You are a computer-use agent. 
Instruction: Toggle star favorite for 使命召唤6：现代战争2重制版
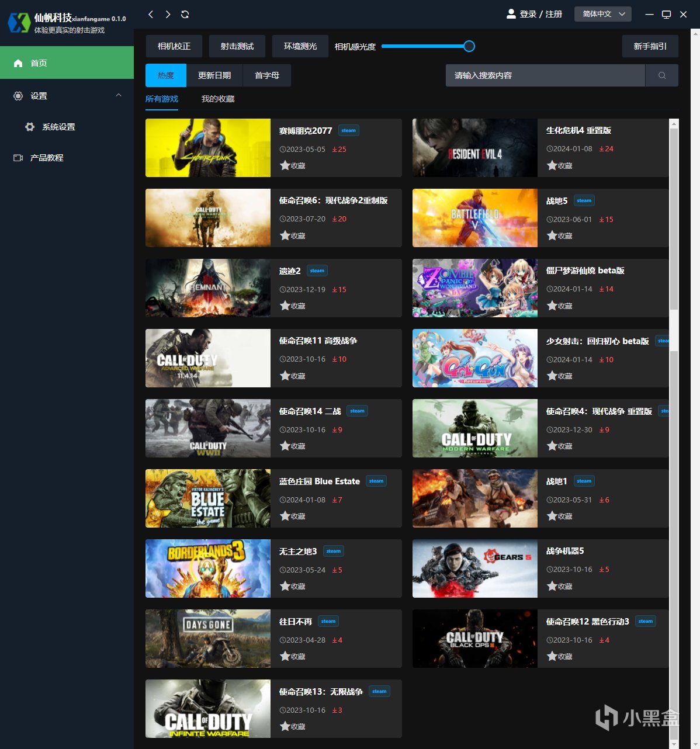coord(285,235)
